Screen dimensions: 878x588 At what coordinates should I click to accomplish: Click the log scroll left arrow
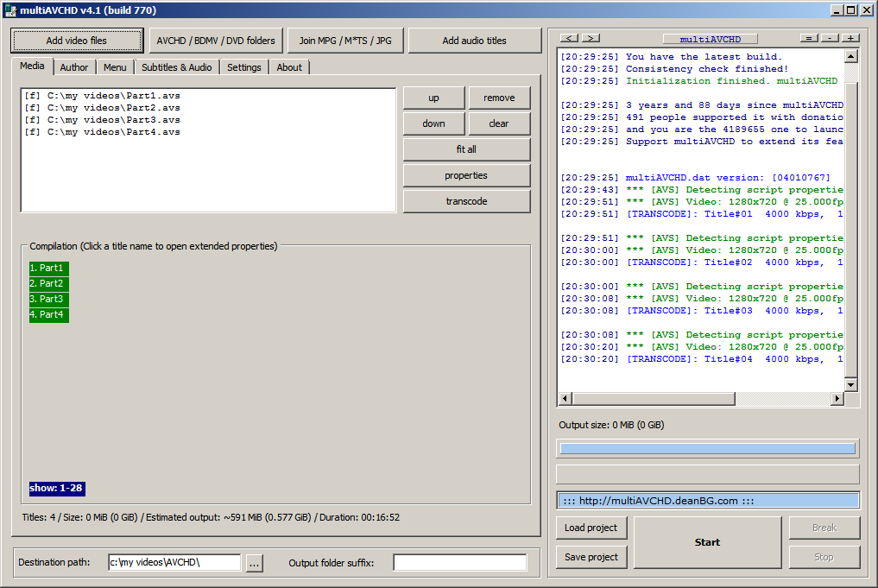(x=565, y=399)
